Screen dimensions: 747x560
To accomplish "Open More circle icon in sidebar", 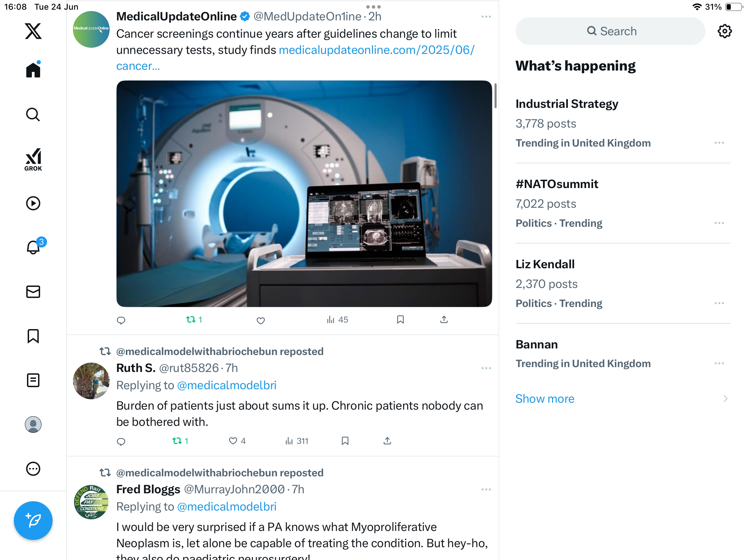I will click(x=33, y=469).
